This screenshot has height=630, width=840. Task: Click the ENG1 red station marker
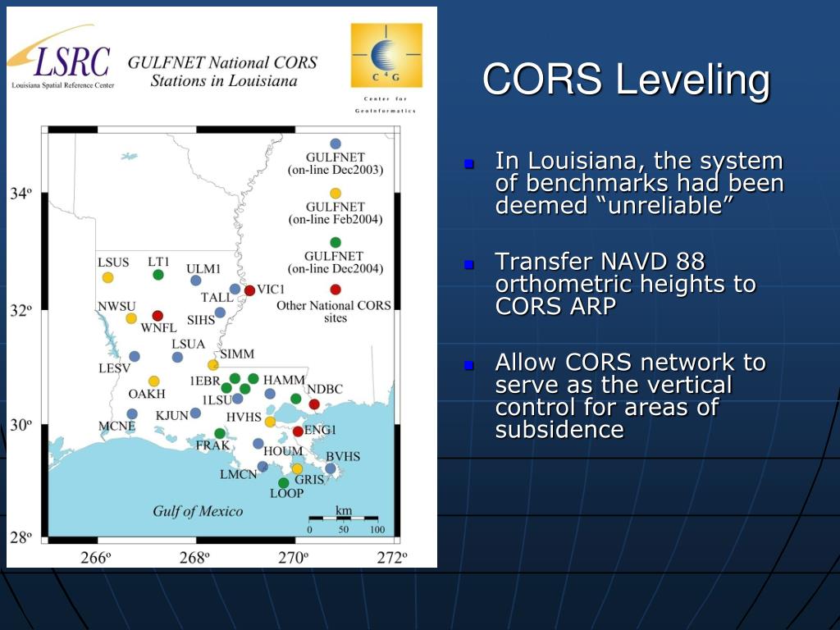pyautogui.click(x=299, y=431)
